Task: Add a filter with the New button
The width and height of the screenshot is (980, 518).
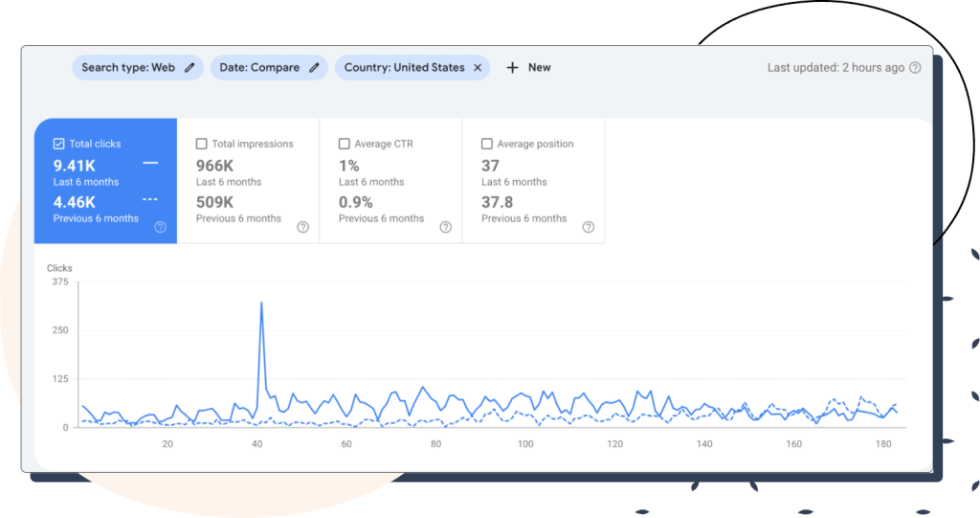Action: coord(528,68)
